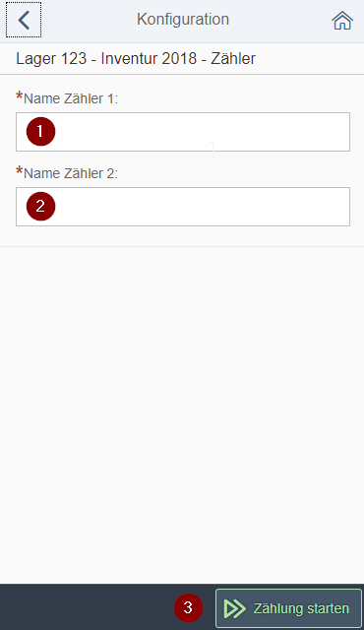
Task: Click the red circle marker numbered 1
Action: [40, 131]
